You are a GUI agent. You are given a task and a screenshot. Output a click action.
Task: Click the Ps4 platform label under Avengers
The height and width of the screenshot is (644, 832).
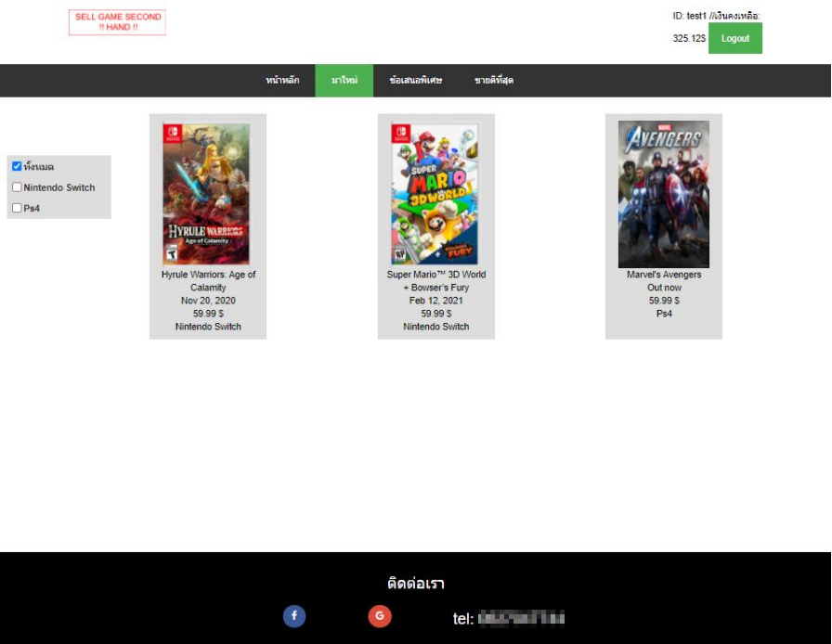click(664, 314)
